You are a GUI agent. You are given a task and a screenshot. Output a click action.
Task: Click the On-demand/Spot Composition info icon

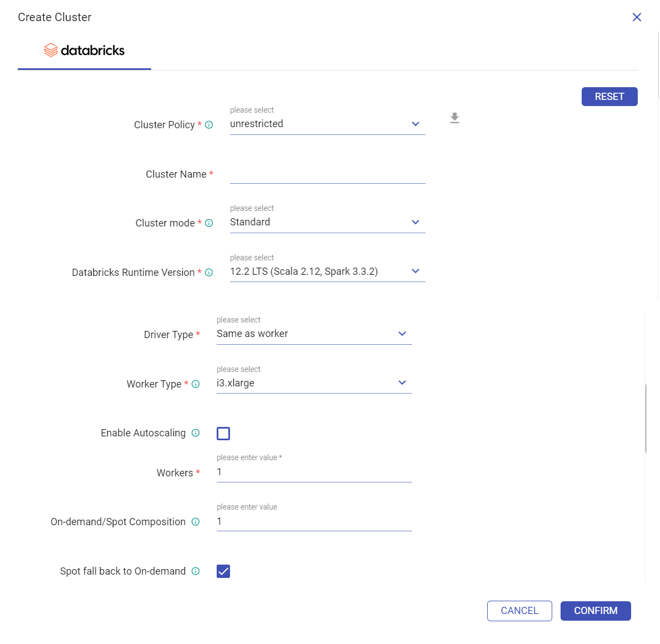[x=196, y=522]
